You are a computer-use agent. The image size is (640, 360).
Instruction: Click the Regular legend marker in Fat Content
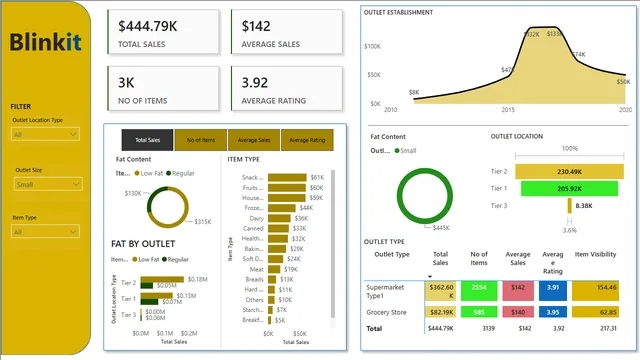168,173
